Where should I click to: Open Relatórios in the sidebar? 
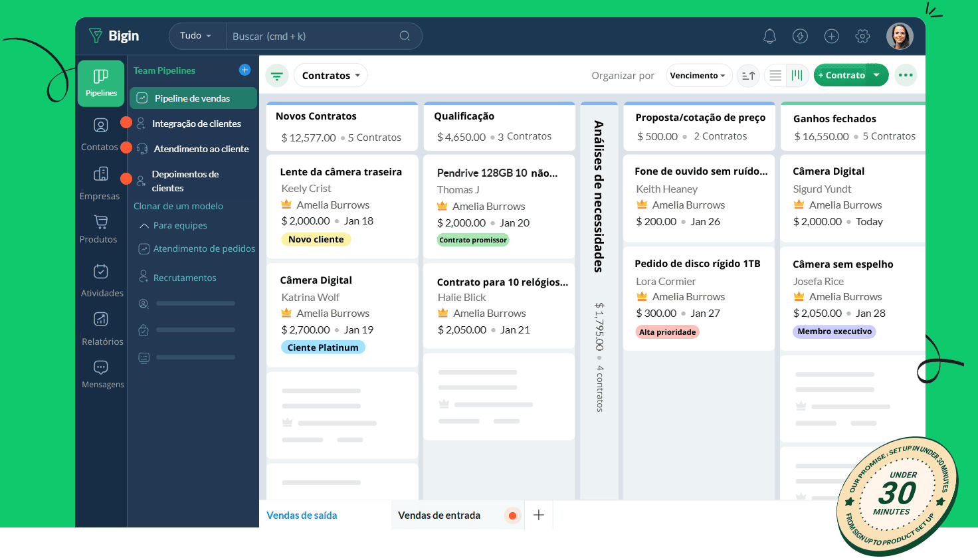(102, 329)
